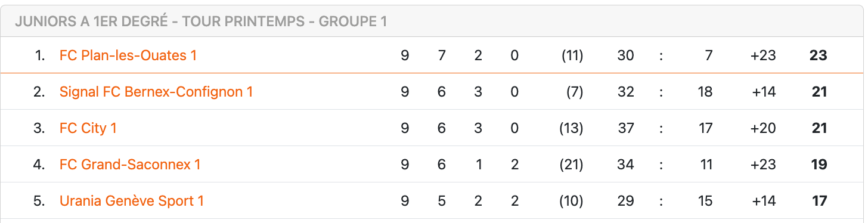868x223 pixels.
Task: Open FC City 1 team link
Action: click(88, 128)
